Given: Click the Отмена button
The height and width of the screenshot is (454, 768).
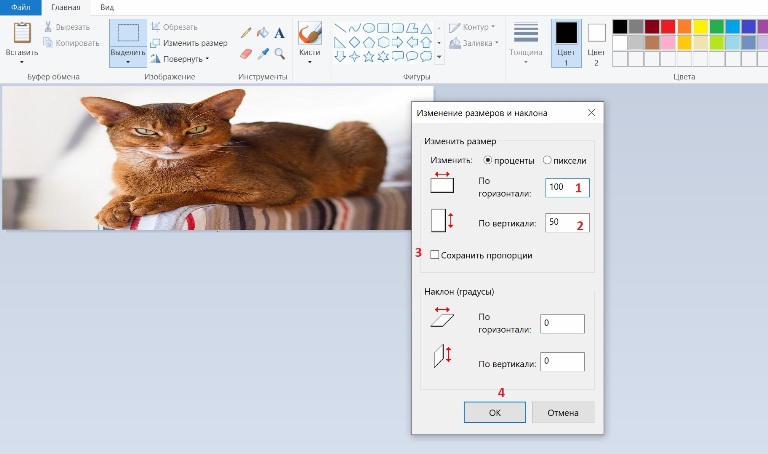Looking at the screenshot, I should tap(563, 412).
